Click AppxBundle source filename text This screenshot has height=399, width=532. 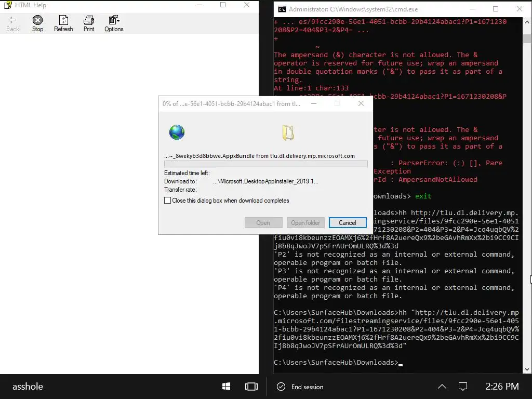tap(260, 156)
